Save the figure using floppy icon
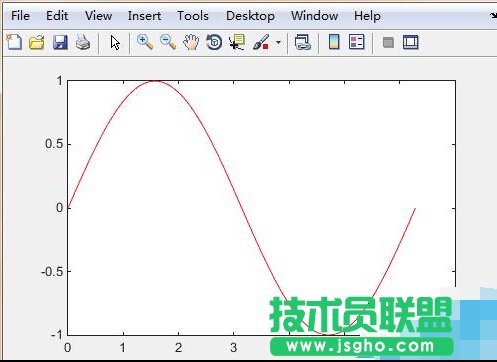 pyautogui.click(x=60, y=42)
